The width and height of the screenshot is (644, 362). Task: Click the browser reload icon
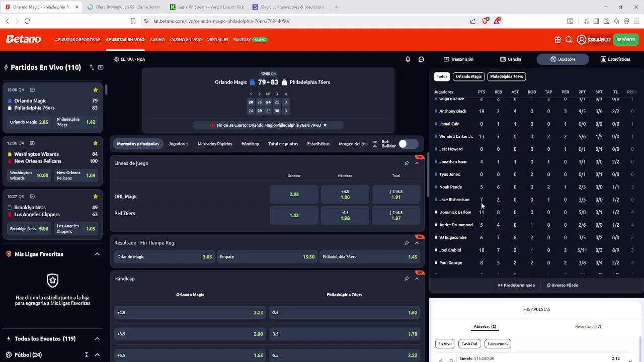27,21
